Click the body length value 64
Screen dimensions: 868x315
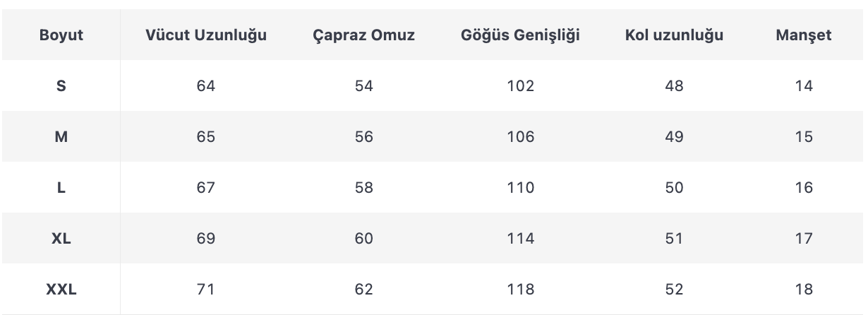point(206,86)
